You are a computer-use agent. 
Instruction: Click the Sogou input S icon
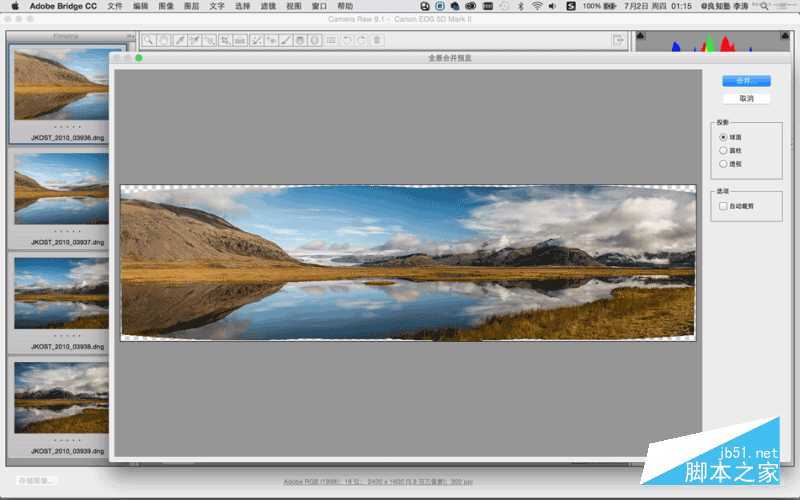pos(571,6)
